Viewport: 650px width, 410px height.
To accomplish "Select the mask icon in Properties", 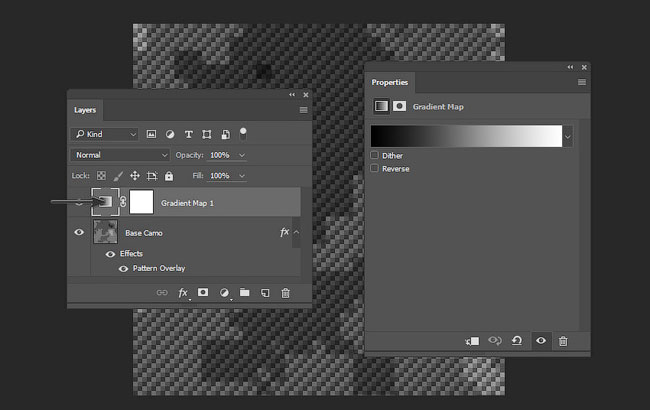I will pyautogui.click(x=399, y=106).
